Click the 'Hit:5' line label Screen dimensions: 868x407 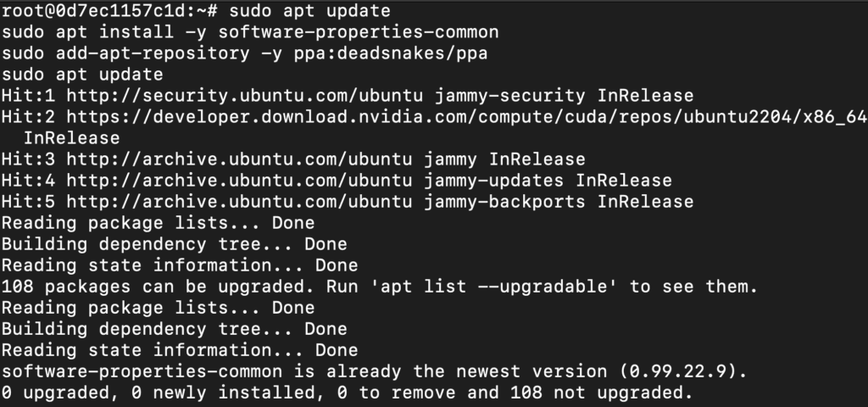(x=28, y=202)
